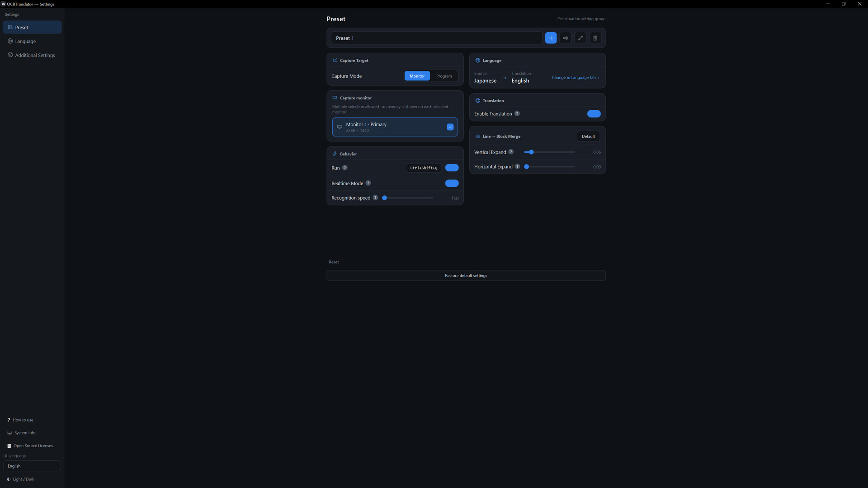The width and height of the screenshot is (868, 488).
Task: Follow Change in Language tab link
Action: click(576, 77)
